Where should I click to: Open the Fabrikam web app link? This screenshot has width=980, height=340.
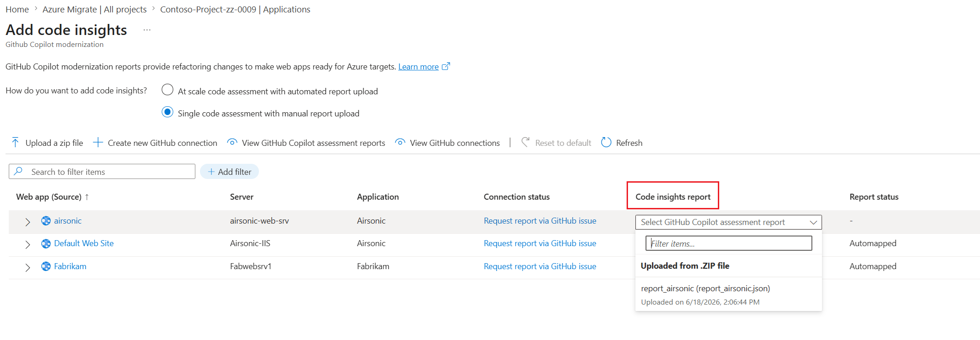point(70,266)
